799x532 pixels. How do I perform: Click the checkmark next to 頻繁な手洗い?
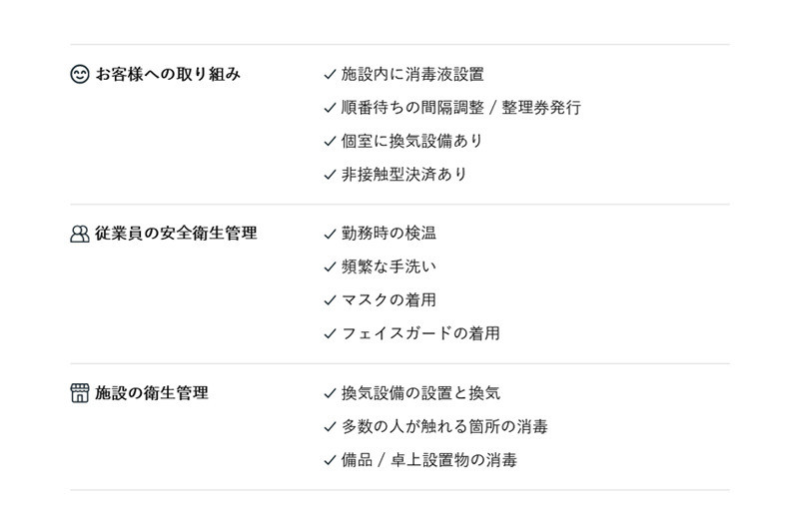point(331,266)
